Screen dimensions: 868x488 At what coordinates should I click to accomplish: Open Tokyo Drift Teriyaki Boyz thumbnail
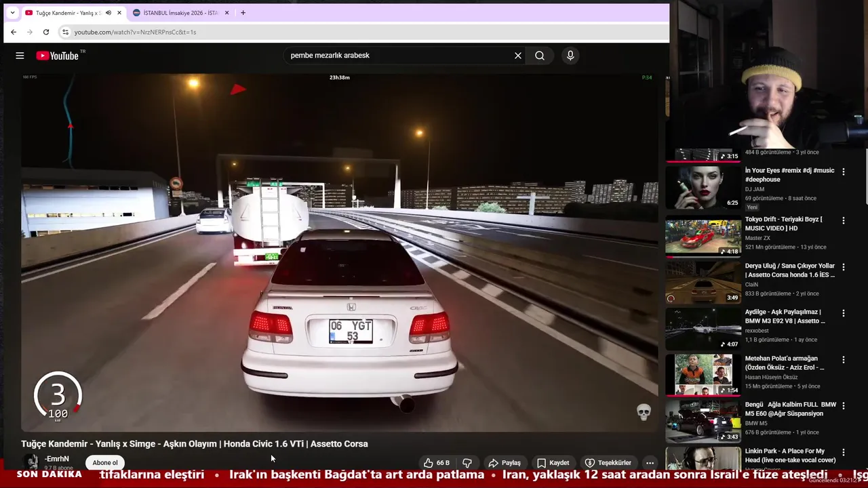point(703,236)
